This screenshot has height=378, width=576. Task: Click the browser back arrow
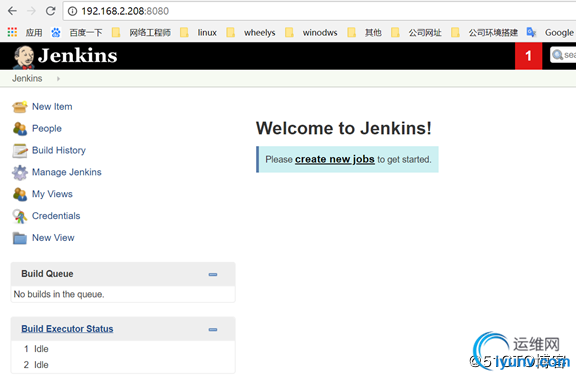[x=12, y=11]
